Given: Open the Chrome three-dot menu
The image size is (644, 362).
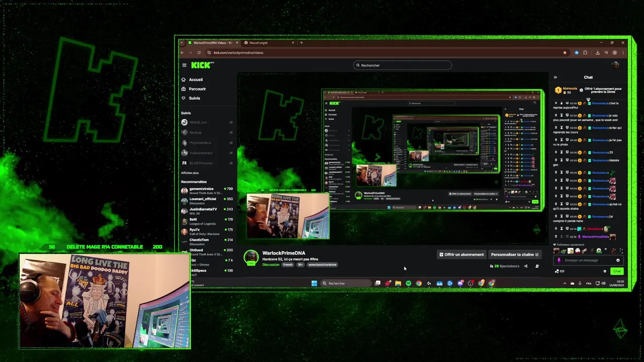Looking at the screenshot, I should coord(624,52).
